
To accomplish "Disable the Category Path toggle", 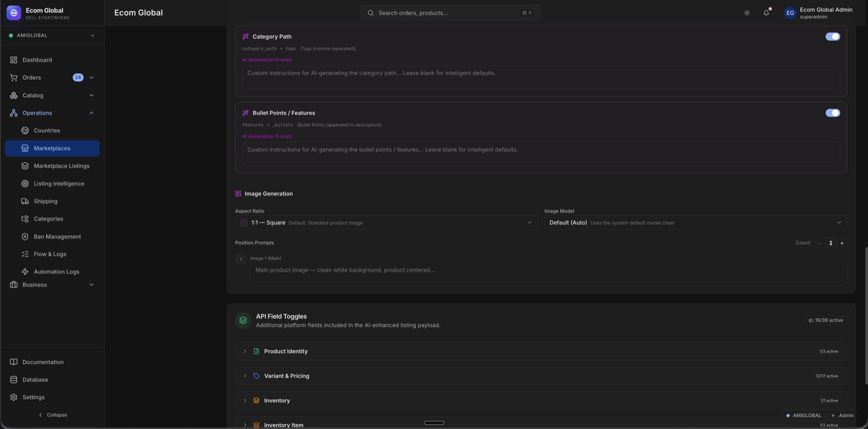I will (x=832, y=37).
